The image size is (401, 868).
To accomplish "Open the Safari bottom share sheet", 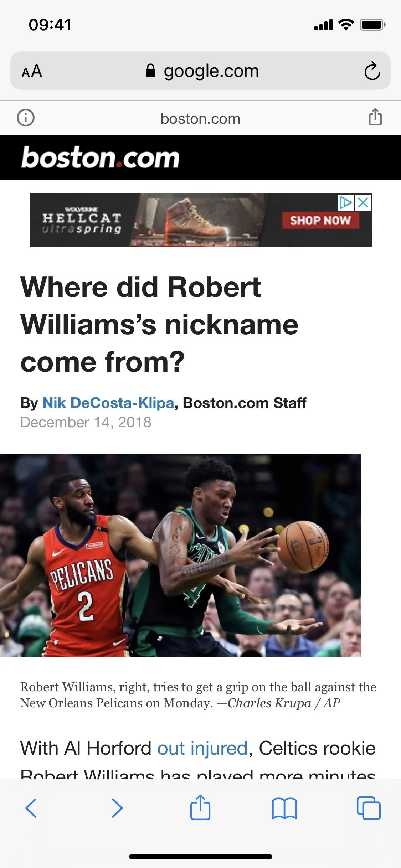I will coord(200,807).
